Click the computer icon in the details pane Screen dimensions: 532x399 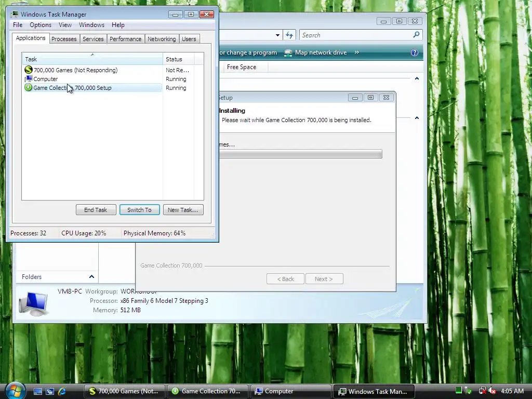[x=33, y=303]
